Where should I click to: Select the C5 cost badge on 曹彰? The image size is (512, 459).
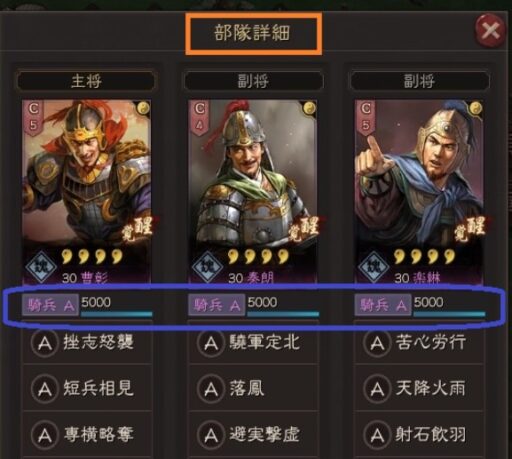coord(33,118)
